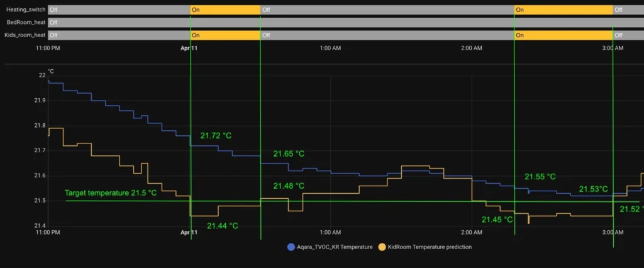Viewport: 644px width, 268px height.
Task: Click 1:00 AM label below temperature chart
Action: [330, 233]
